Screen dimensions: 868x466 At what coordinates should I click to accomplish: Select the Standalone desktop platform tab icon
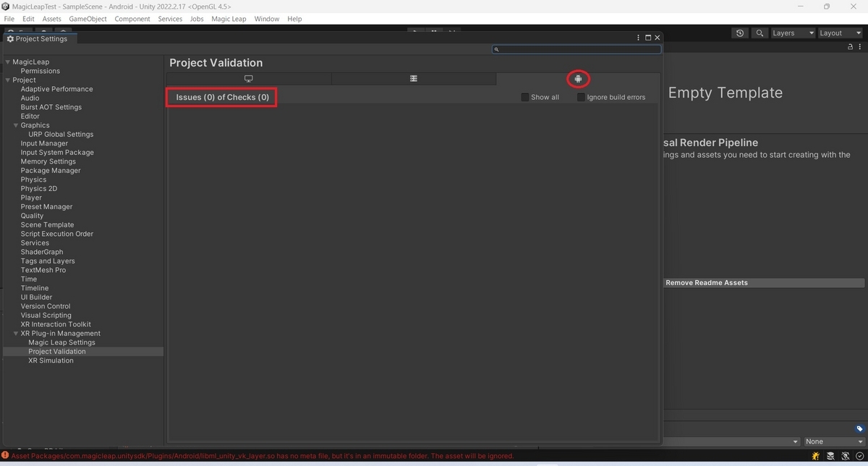point(249,78)
